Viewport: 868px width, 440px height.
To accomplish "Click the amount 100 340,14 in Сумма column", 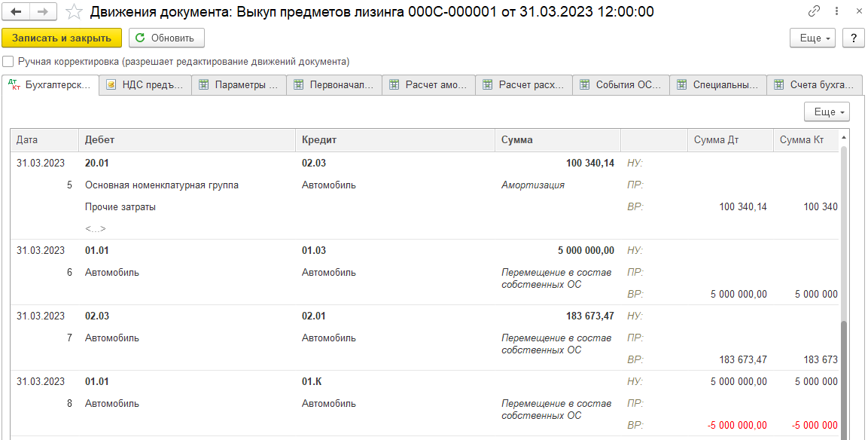I will [x=590, y=163].
